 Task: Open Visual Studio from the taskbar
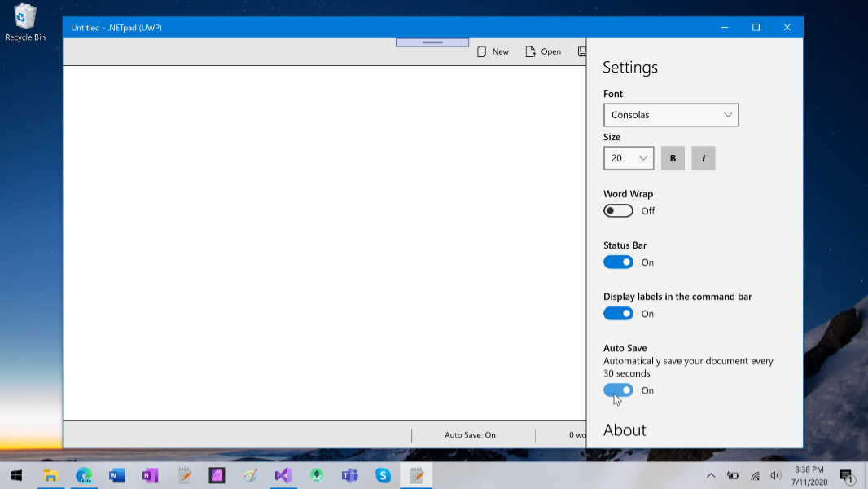click(x=283, y=475)
